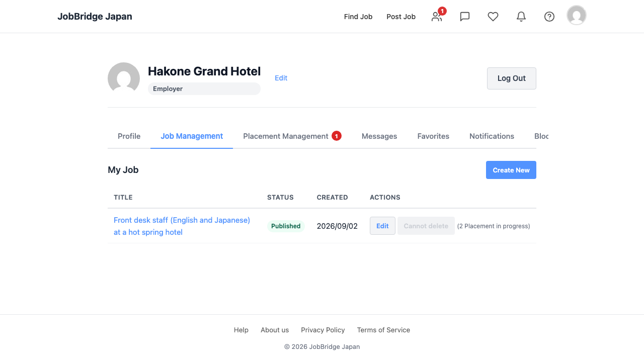Viewport: 644px width, 362px height.
Task: Edit the Hakone Grand Hotel profile name
Action: tap(281, 78)
